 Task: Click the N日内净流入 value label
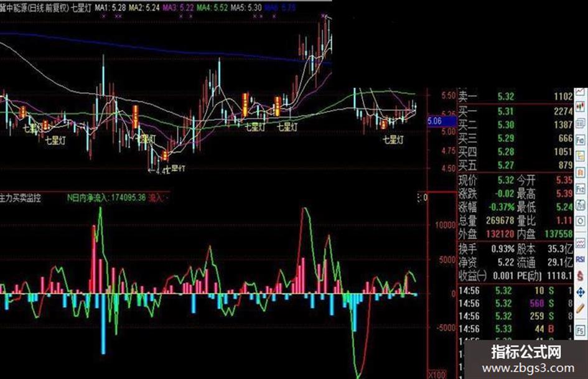coord(106,197)
